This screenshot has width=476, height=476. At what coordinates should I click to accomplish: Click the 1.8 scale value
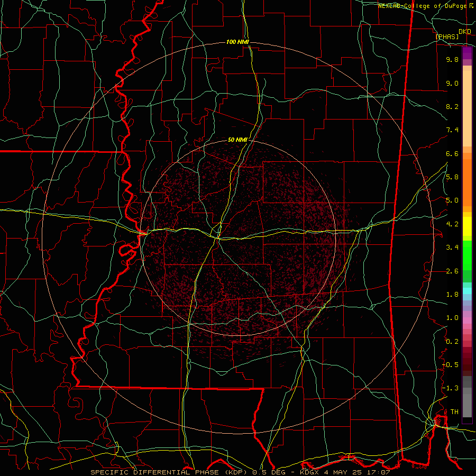452,295
